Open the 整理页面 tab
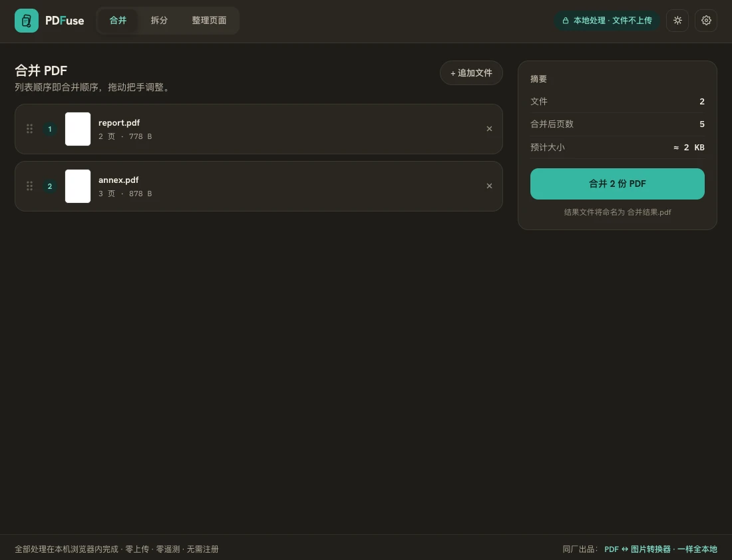 [209, 21]
